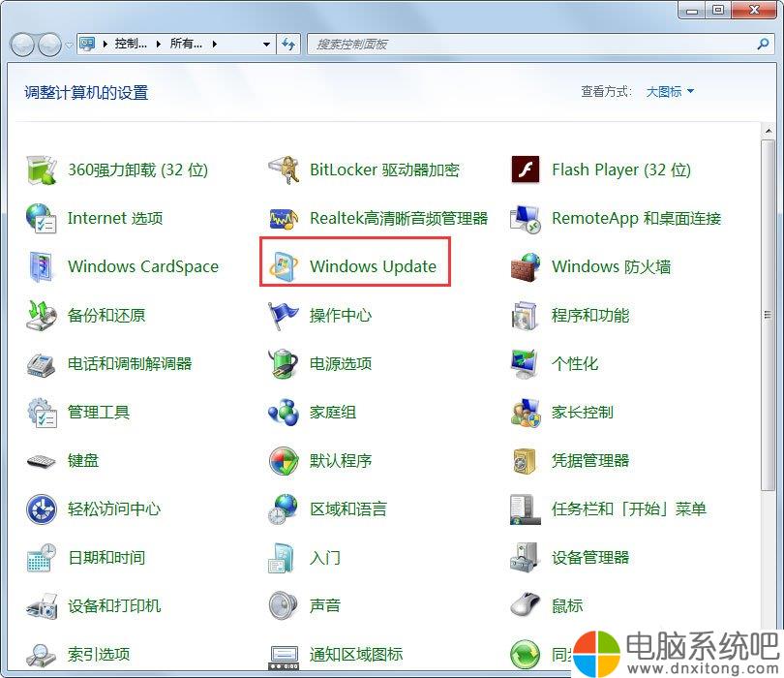Open the RemoteApp 和桌面连接 icon

pos(526,219)
